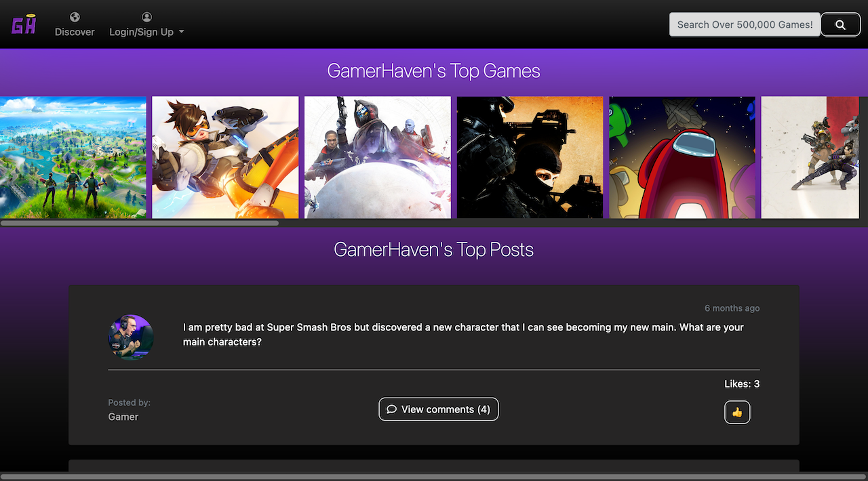Choose the Counter-Strike game thumbnail
868x481 pixels.
[x=530, y=157]
